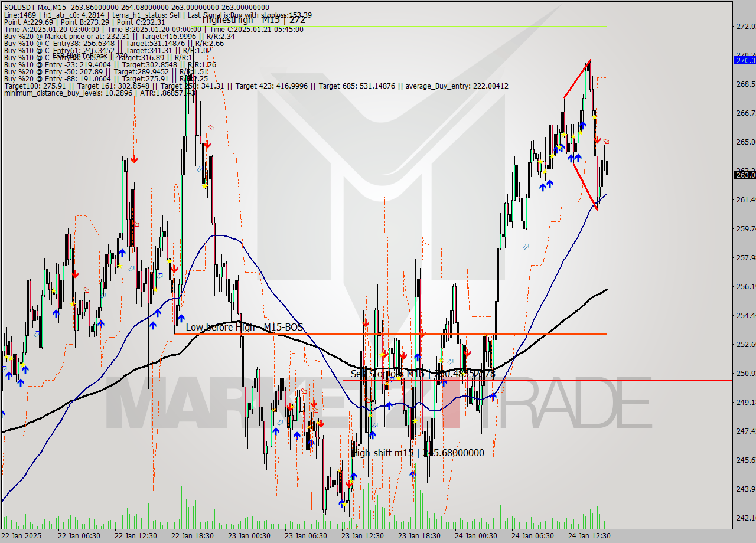This screenshot has height=543, width=756.
Task: Click the 265.0 price axis label
Action: click(746, 142)
